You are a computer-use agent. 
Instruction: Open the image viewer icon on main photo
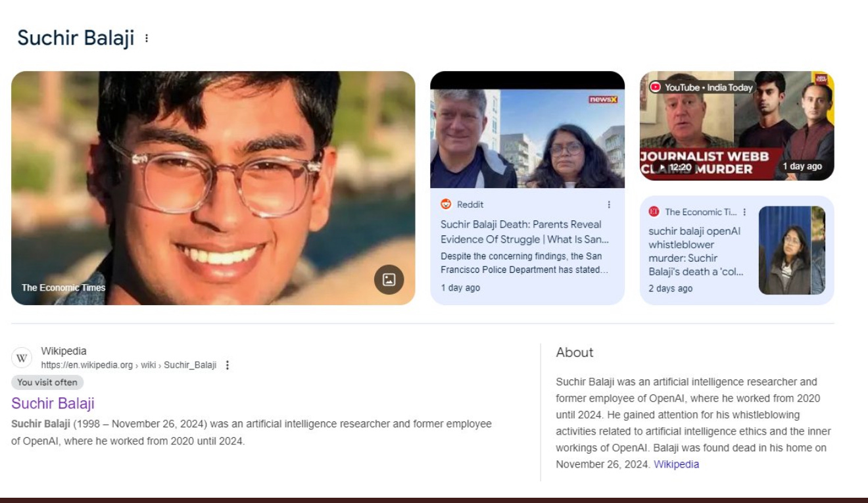[x=389, y=279]
